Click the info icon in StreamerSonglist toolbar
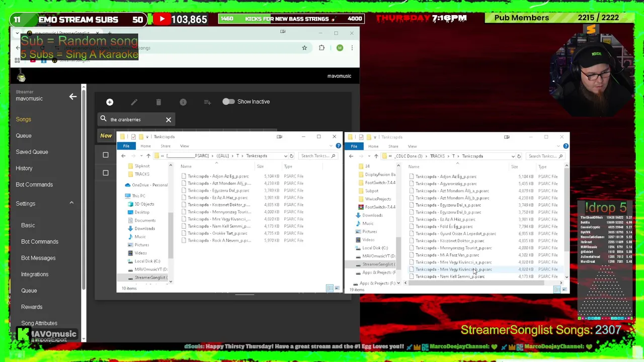Viewport: 644px width, 362px height. pos(183,102)
